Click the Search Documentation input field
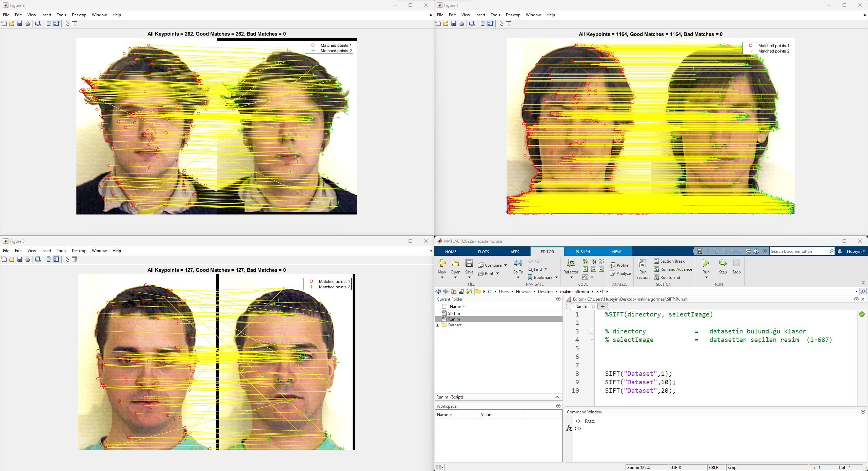 tap(799, 251)
